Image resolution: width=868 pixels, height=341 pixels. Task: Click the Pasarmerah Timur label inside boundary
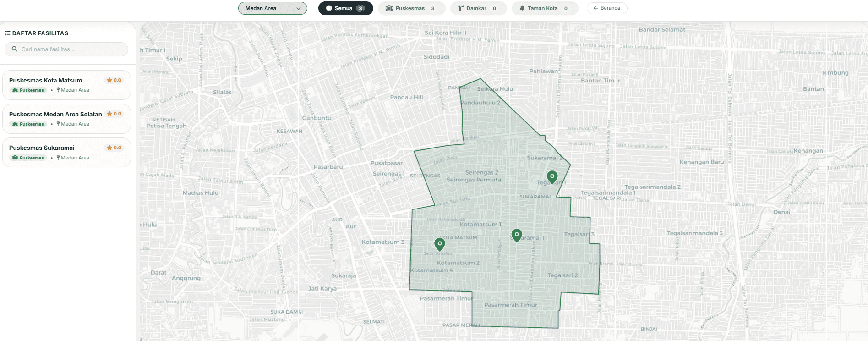click(511, 305)
